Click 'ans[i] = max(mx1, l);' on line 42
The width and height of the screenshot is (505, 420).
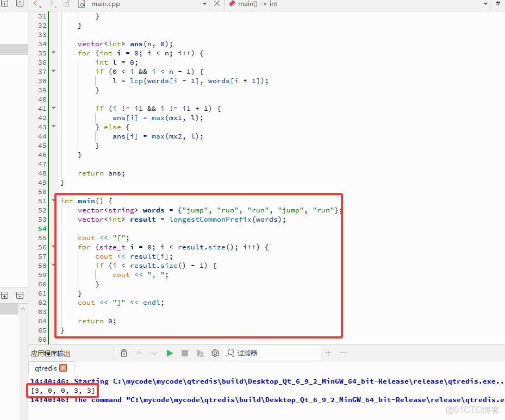(158, 118)
